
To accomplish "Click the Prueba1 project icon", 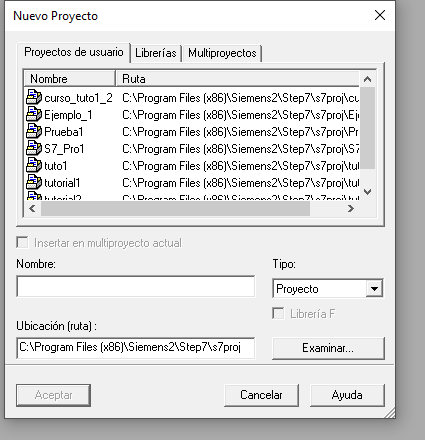I will pyautogui.click(x=34, y=131).
